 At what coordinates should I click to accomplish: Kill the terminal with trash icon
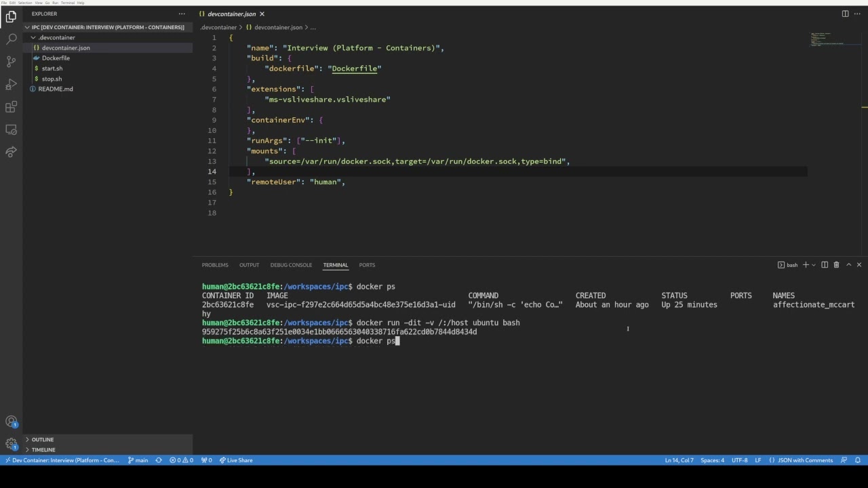click(x=836, y=265)
